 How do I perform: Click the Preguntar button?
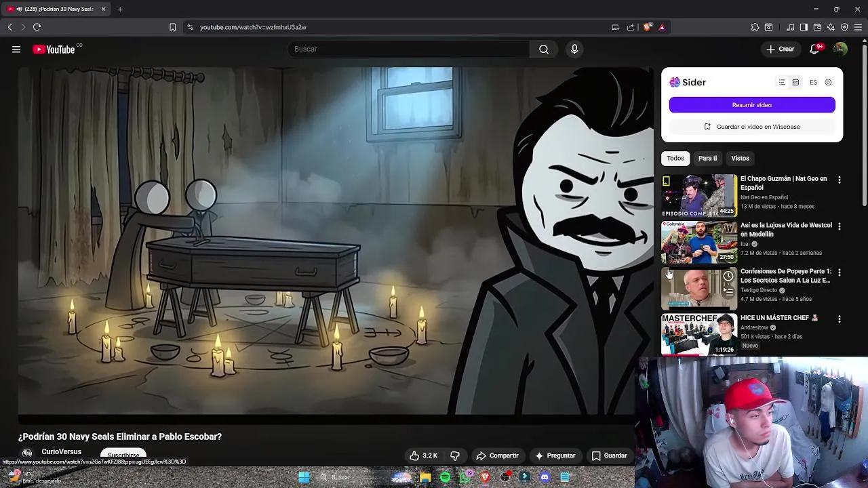[x=555, y=455]
